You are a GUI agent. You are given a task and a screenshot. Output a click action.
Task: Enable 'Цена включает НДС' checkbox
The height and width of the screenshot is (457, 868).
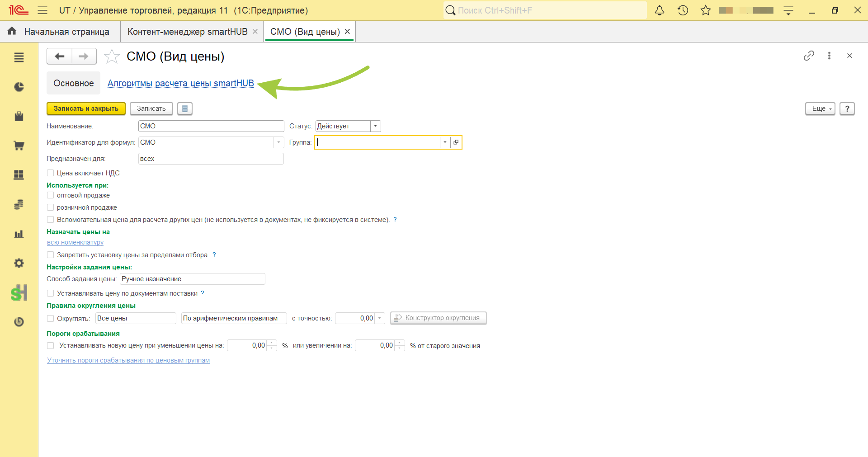click(51, 173)
